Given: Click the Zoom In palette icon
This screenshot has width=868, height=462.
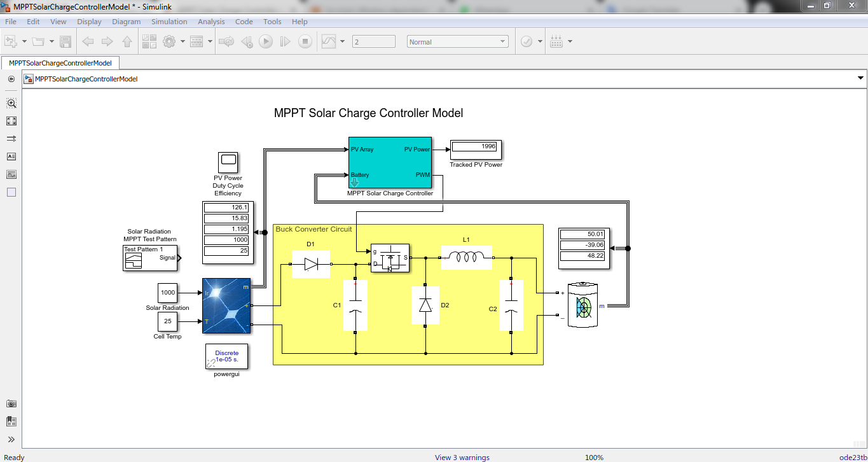Looking at the screenshot, I should point(11,103).
